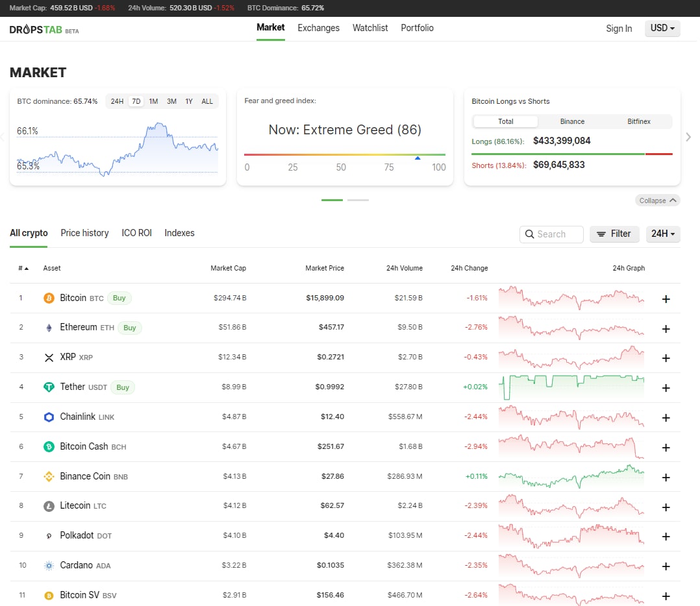Click Buy button next to Tether
Screen dimensions: 700x606
tap(122, 387)
